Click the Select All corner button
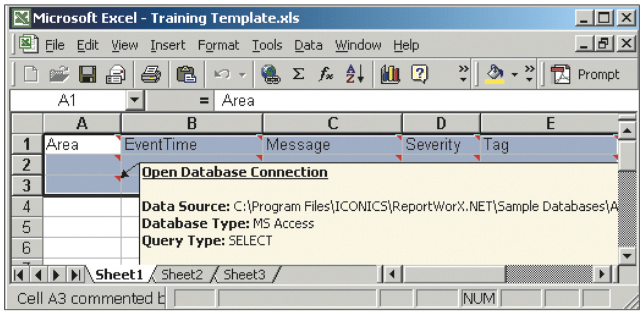 [27, 123]
